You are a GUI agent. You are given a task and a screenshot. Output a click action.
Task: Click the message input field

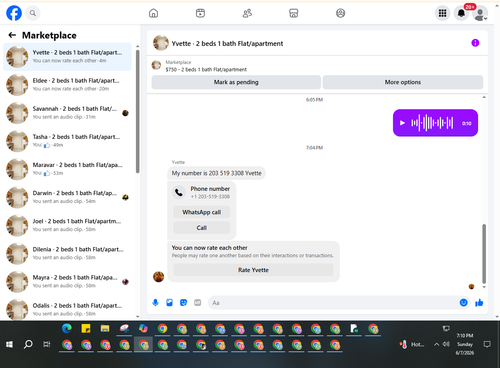(x=332, y=303)
